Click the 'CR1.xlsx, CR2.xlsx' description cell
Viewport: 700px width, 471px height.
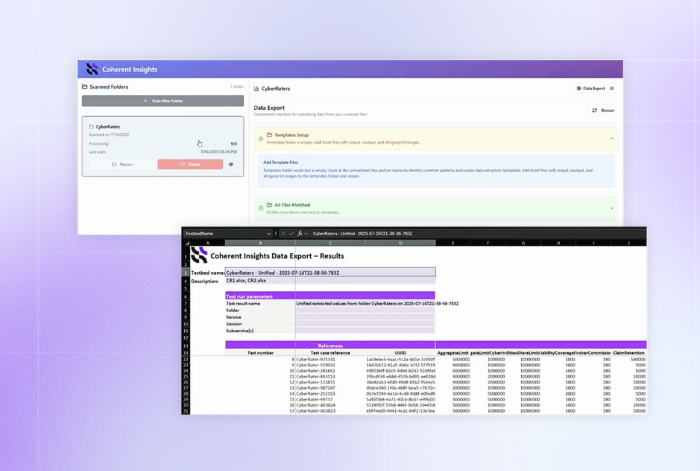330,281
